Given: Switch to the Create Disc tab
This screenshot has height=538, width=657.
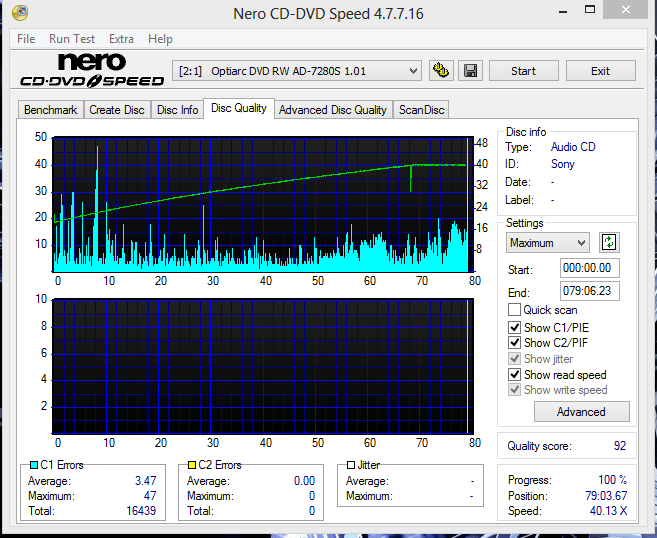Looking at the screenshot, I should [117, 110].
